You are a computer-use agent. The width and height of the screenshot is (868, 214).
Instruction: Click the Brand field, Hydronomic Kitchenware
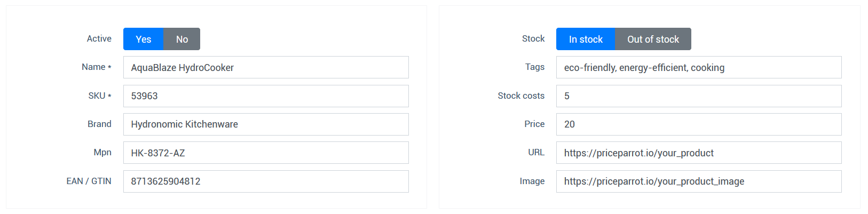pyautogui.click(x=266, y=124)
